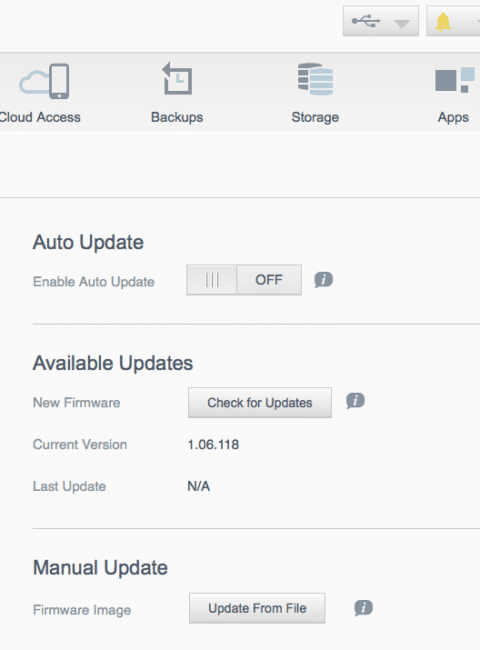Click the Update From File button

257,608
